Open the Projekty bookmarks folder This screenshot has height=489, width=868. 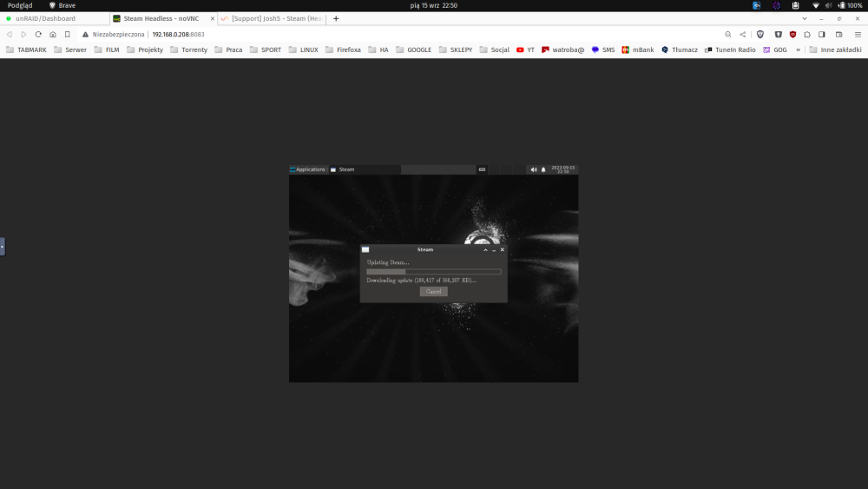(144, 50)
